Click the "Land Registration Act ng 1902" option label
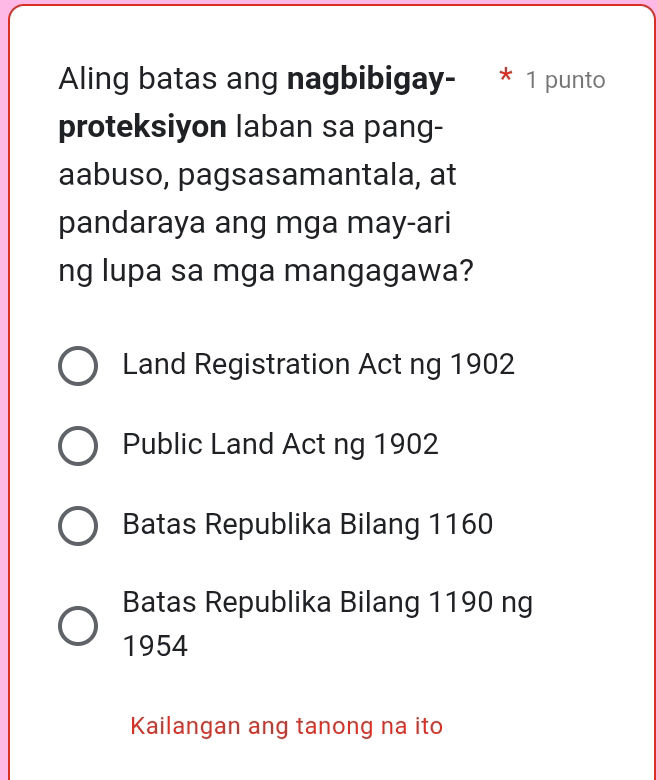This screenshot has width=657, height=780. pyautogui.click(x=318, y=365)
